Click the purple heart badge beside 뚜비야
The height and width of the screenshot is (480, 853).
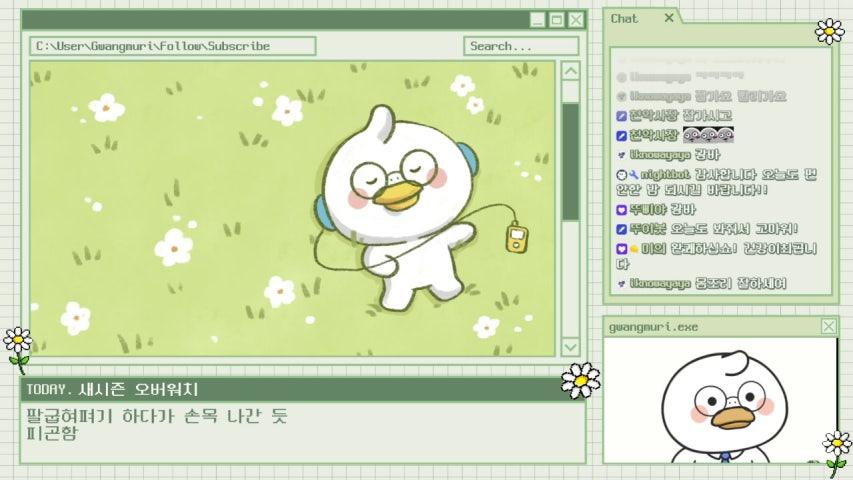pyautogui.click(x=622, y=210)
